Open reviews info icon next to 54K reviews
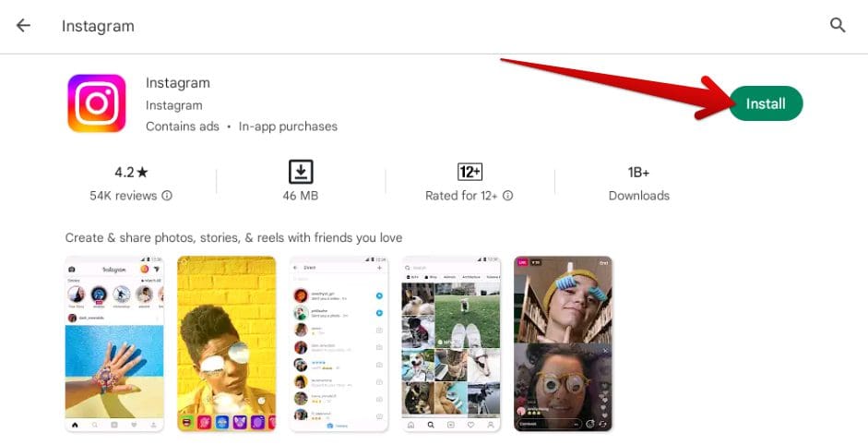 (x=167, y=196)
